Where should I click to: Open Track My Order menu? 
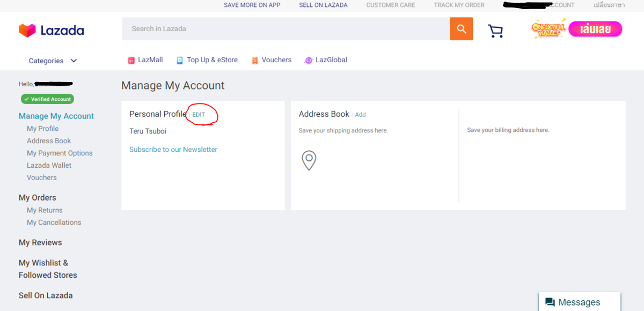459,5
